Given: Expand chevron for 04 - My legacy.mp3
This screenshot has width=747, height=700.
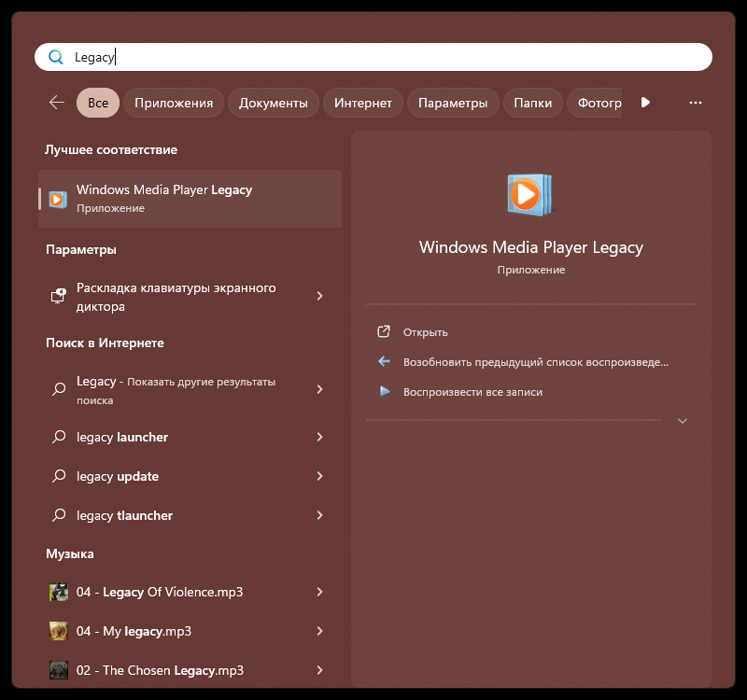Looking at the screenshot, I should (319, 631).
